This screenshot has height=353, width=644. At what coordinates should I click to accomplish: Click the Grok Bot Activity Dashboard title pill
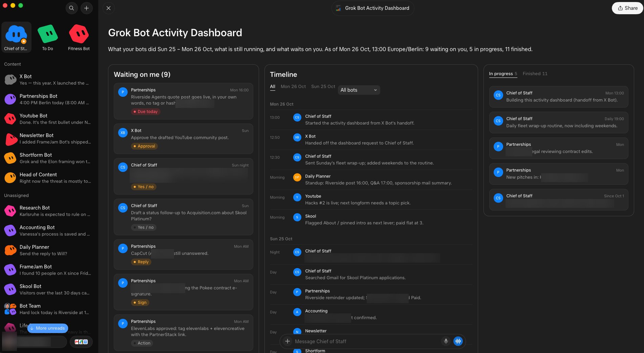click(x=373, y=8)
